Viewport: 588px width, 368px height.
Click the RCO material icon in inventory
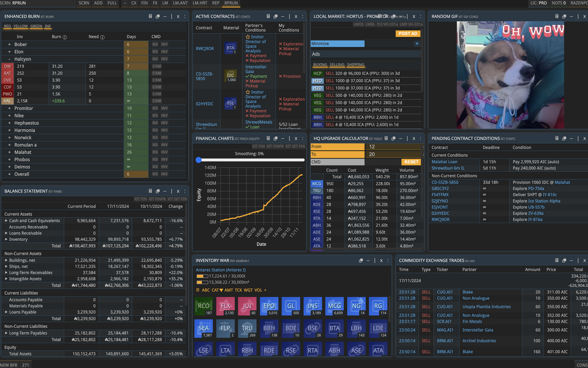[204, 306]
